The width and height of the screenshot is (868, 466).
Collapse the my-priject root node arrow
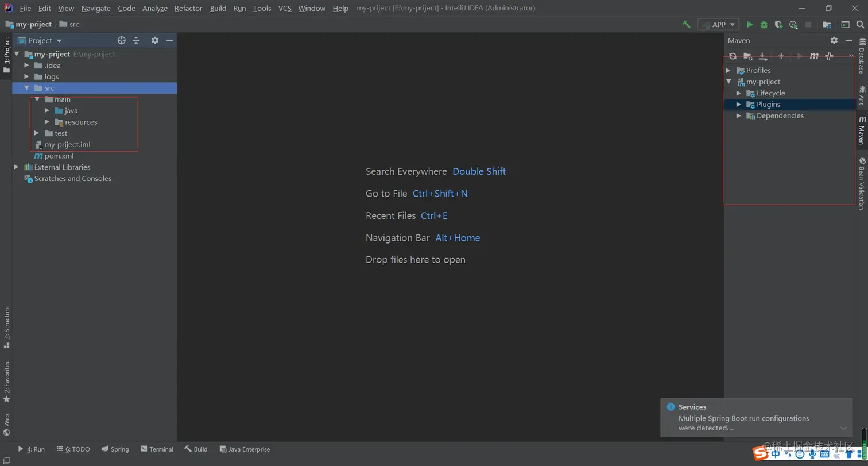[x=16, y=54]
